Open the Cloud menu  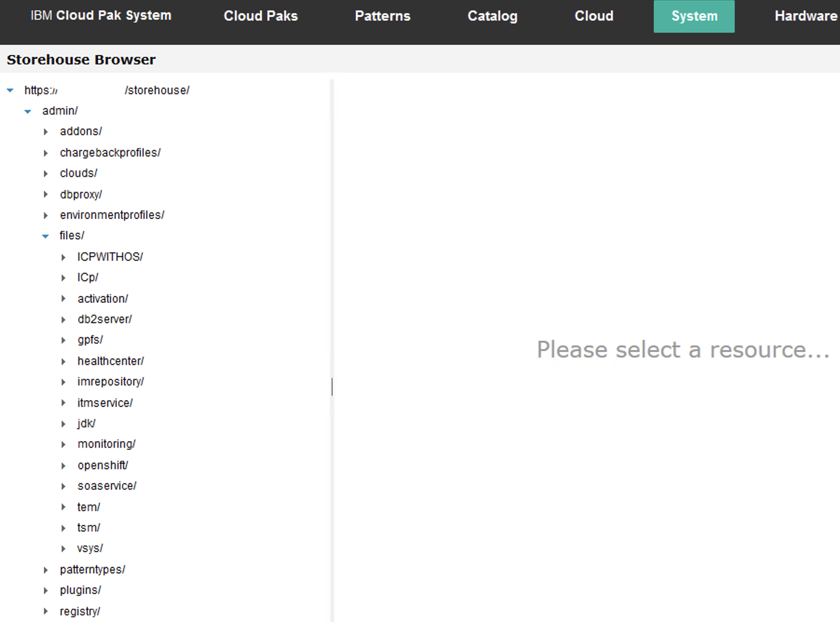point(594,16)
